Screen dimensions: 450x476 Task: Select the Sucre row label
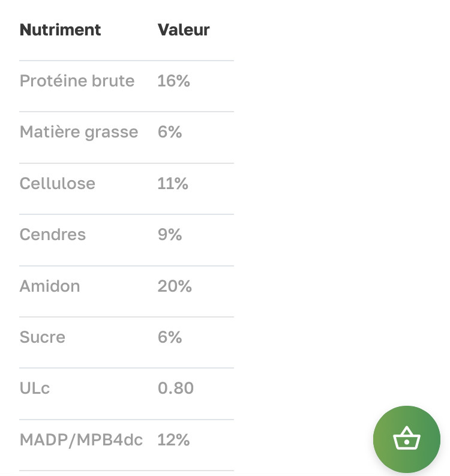pos(43,337)
